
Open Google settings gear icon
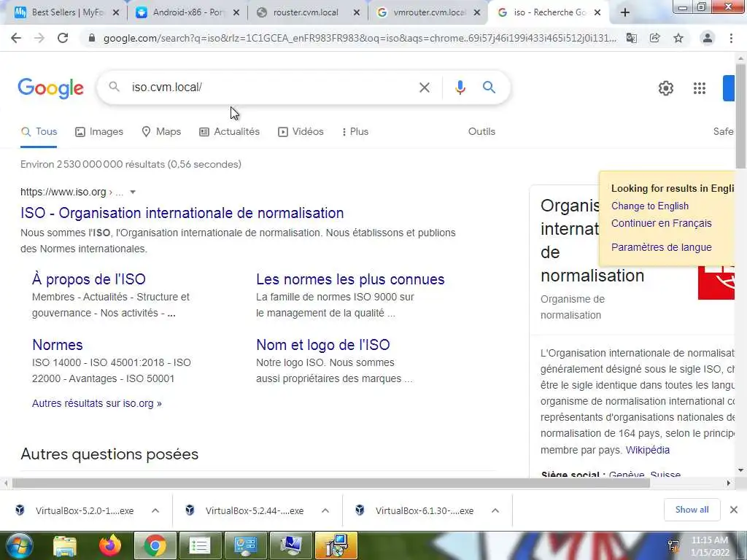coord(665,88)
